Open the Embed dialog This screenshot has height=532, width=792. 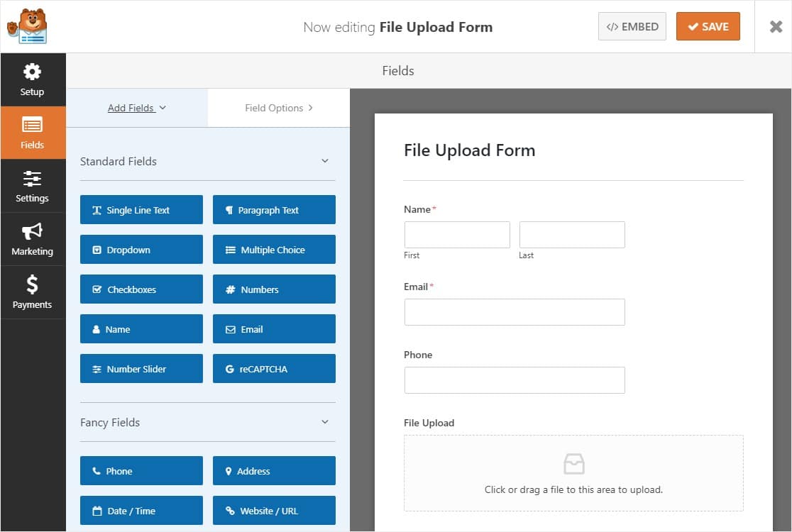tap(632, 26)
